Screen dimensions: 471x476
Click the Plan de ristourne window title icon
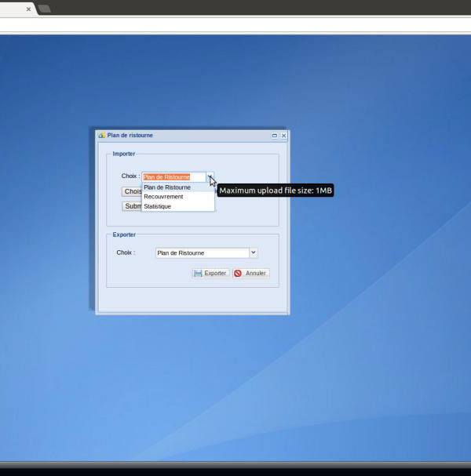(102, 136)
